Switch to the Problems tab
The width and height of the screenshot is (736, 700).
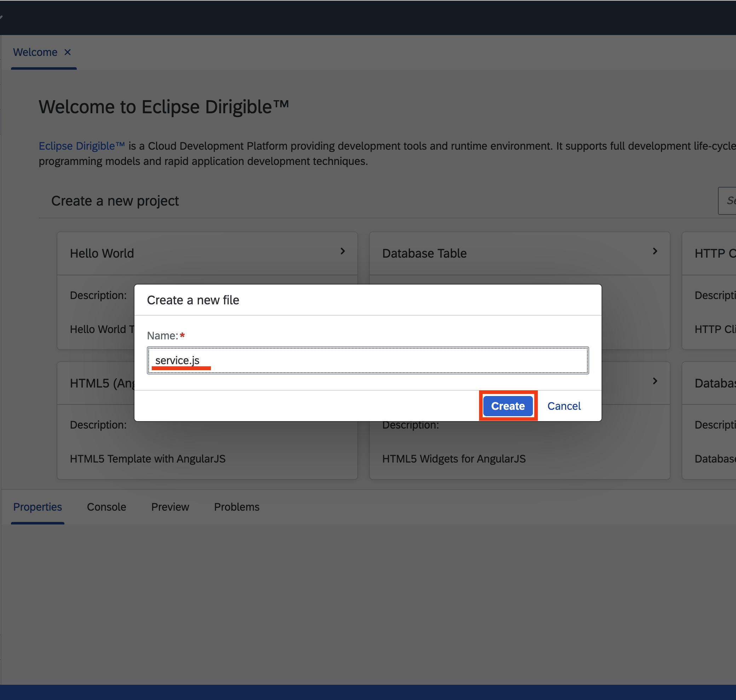point(236,507)
